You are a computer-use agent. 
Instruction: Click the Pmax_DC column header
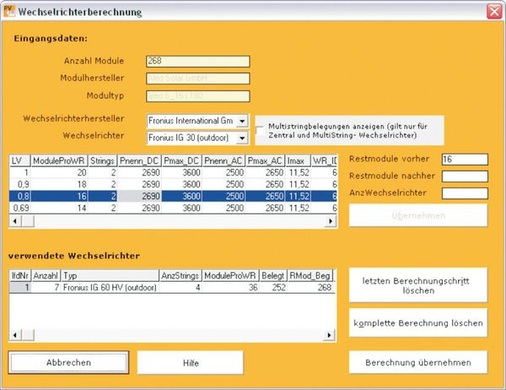coord(182,161)
